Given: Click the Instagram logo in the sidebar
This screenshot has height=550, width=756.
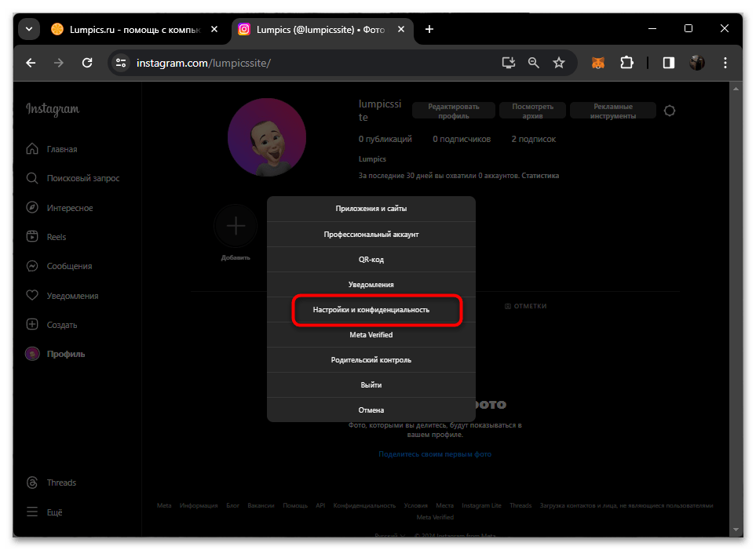Looking at the screenshot, I should coord(53,109).
